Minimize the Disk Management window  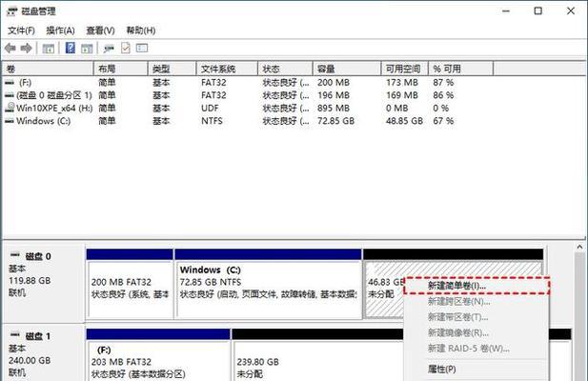506,11
